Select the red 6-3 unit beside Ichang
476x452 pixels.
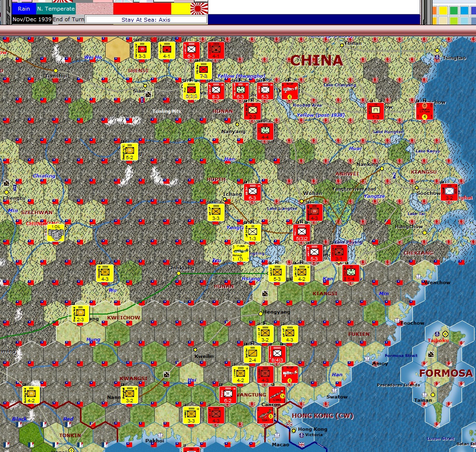(252, 192)
